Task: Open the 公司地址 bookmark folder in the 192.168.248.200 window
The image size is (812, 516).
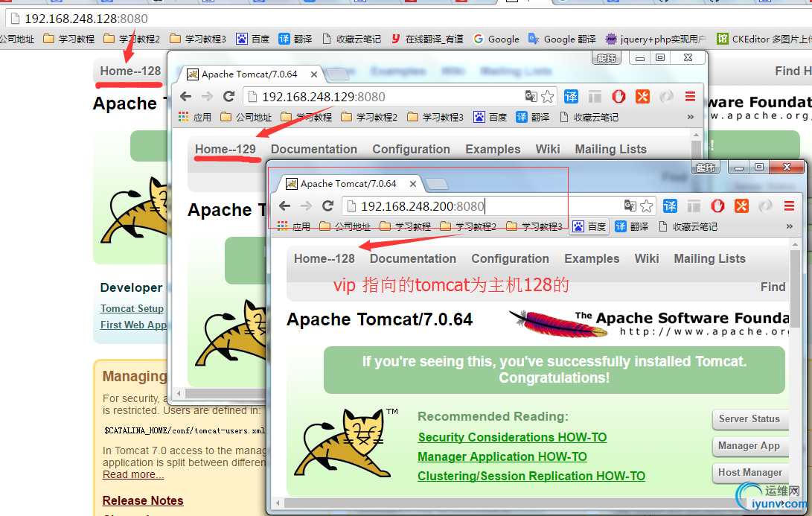Action: point(345,226)
